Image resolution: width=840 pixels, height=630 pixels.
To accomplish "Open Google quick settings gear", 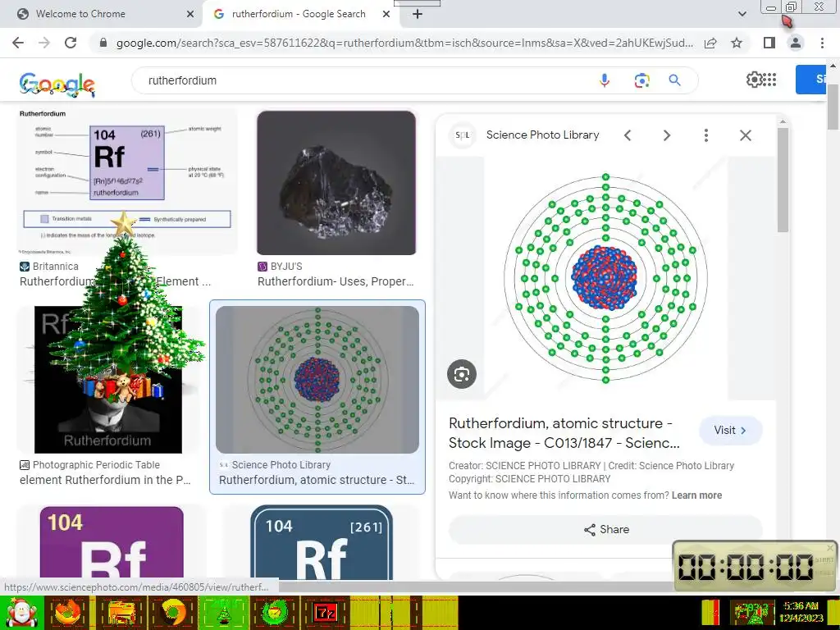I will tap(754, 80).
